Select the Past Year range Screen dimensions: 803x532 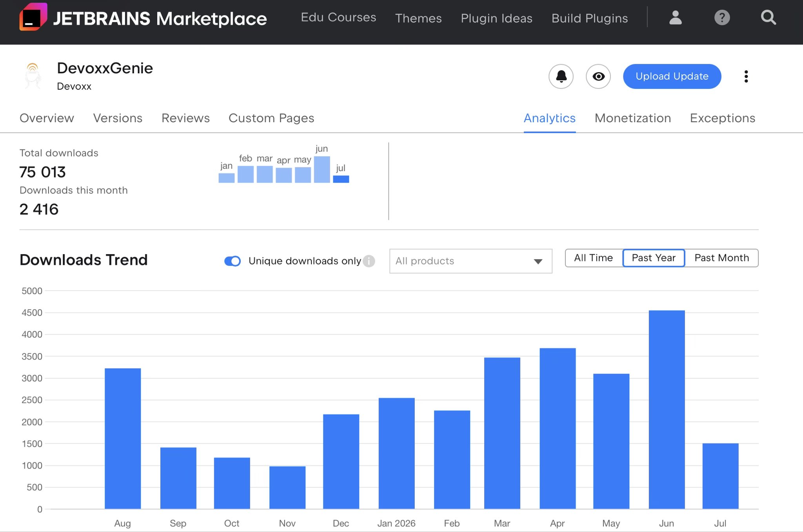pyautogui.click(x=654, y=258)
